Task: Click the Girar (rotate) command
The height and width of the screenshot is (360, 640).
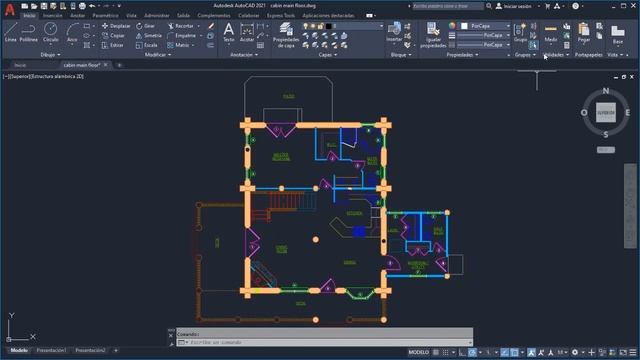Action: (x=146, y=26)
